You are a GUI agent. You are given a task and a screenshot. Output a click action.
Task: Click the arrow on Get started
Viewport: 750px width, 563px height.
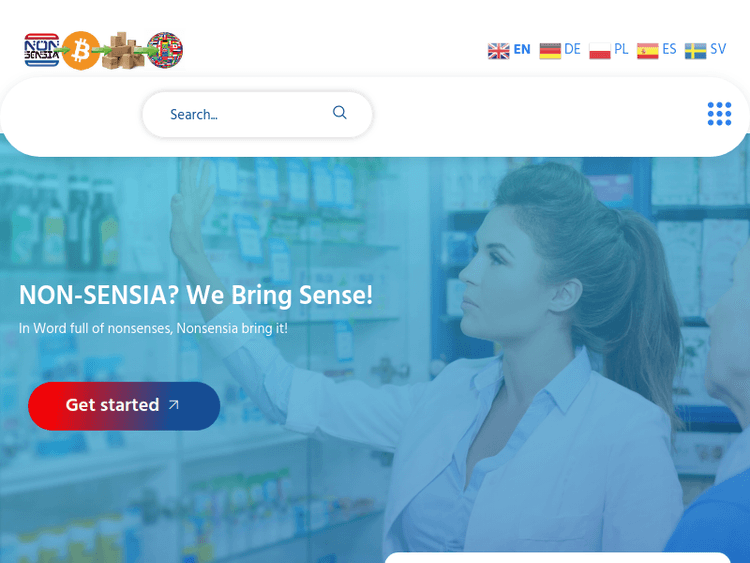tap(174, 405)
